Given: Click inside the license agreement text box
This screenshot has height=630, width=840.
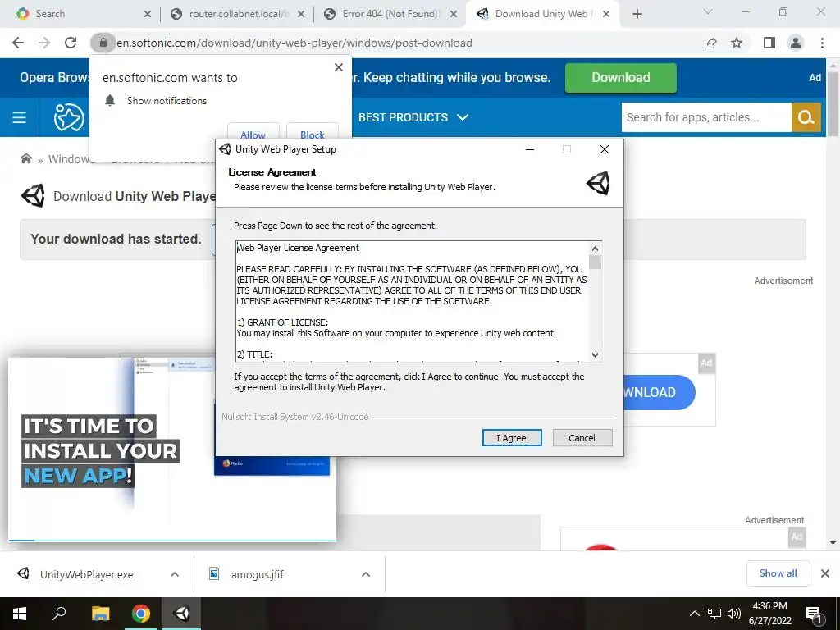Looking at the screenshot, I should tap(412, 300).
